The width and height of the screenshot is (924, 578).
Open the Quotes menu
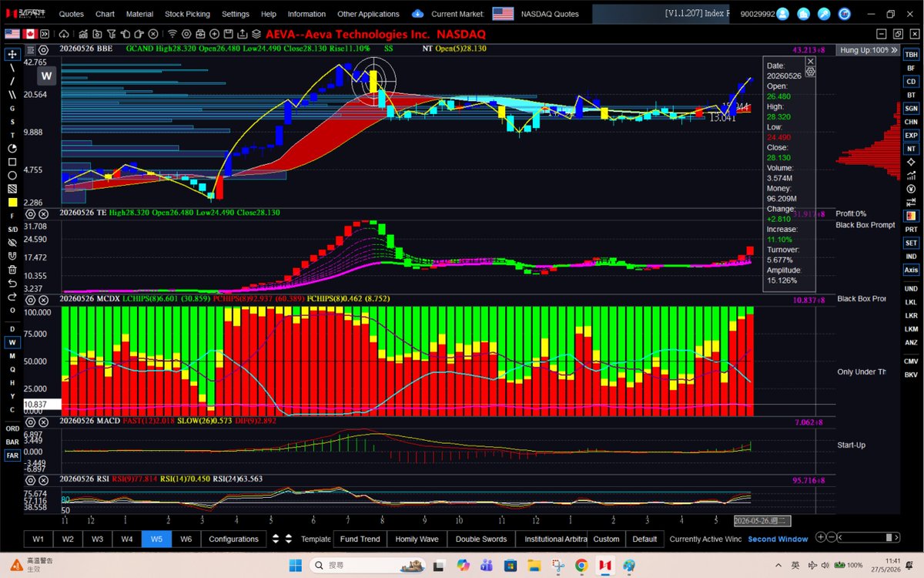click(72, 14)
